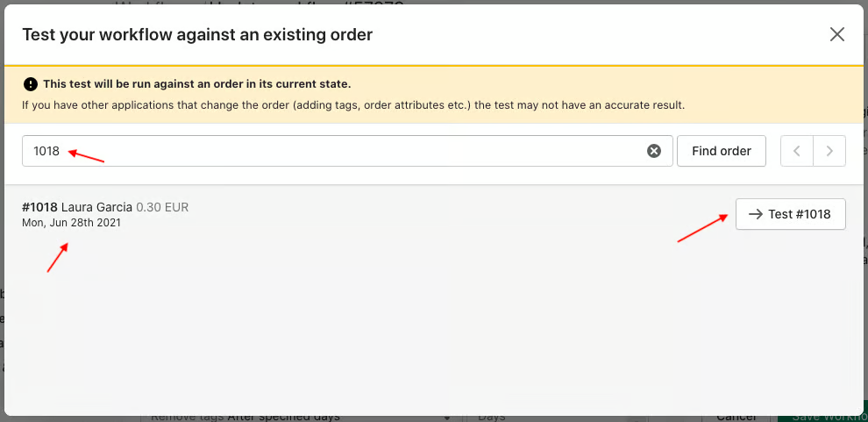Click the warning text about other applications
The width and height of the screenshot is (868, 422).
[353, 105]
